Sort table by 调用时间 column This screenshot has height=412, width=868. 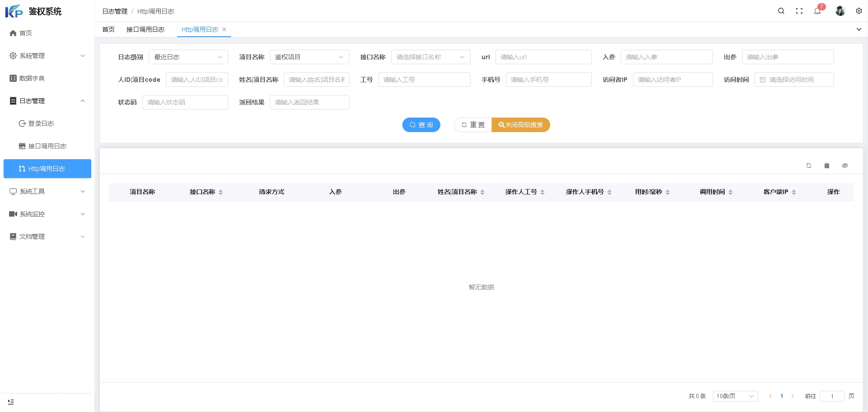[x=731, y=192]
